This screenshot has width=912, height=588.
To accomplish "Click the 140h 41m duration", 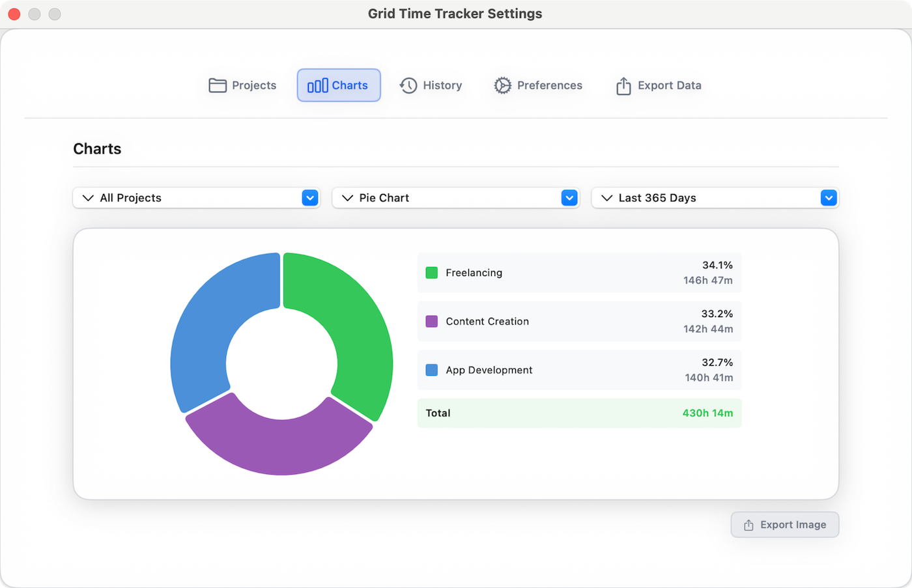I will click(x=709, y=378).
